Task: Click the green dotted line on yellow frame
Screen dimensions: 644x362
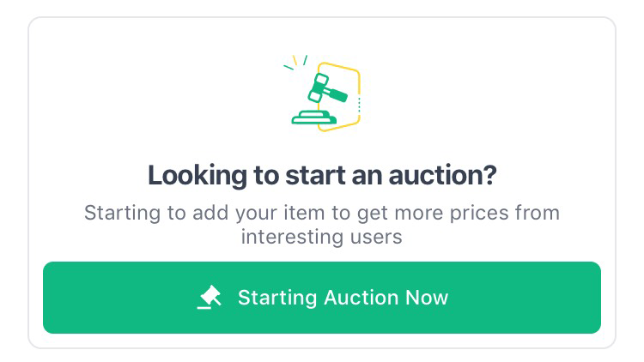Action: 359,105
